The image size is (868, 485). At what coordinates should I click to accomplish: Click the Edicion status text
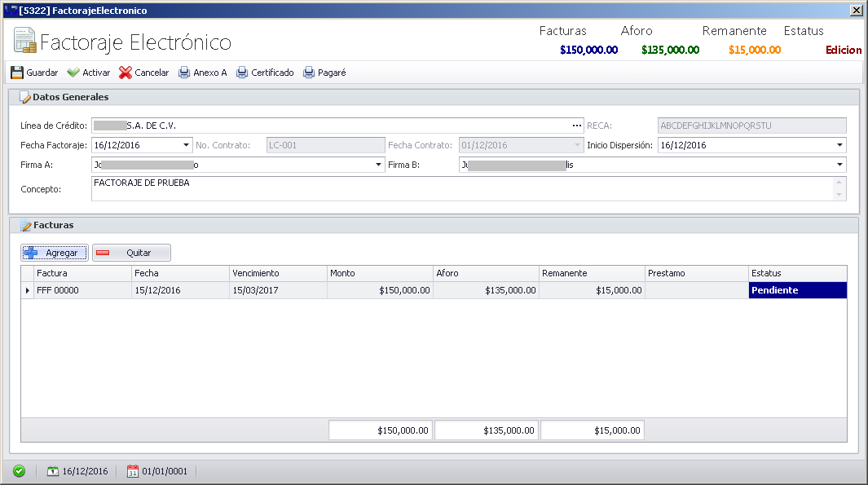click(844, 50)
